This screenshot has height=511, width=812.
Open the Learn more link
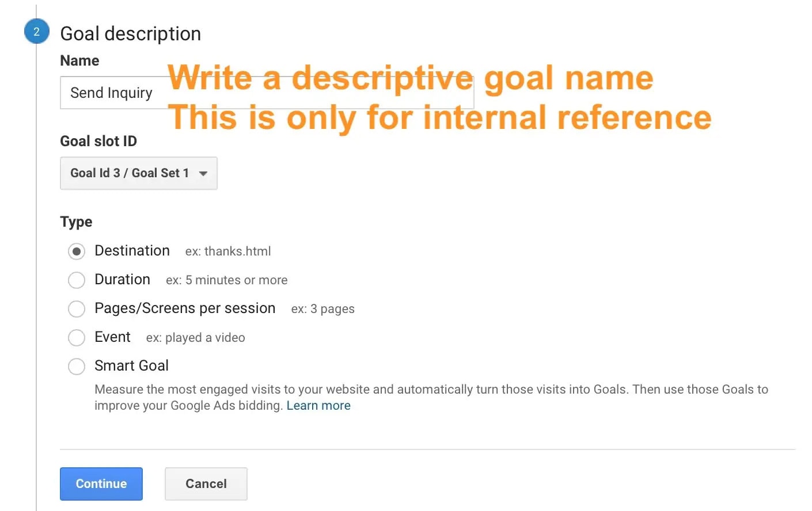(x=318, y=406)
